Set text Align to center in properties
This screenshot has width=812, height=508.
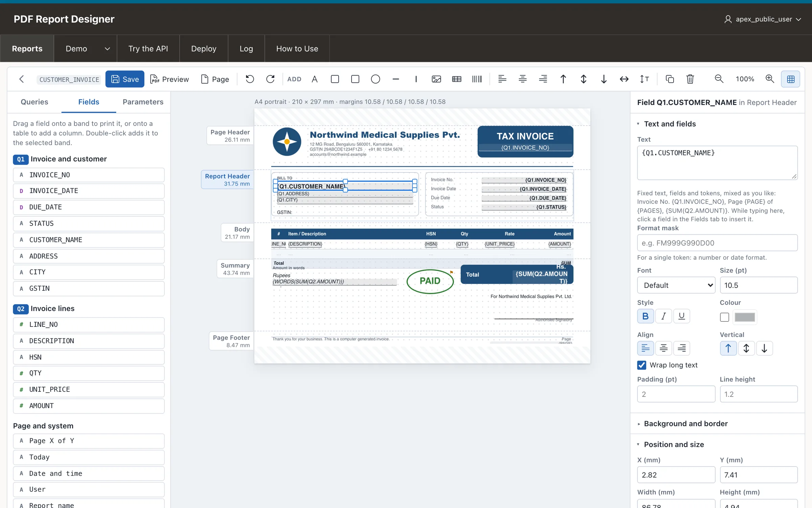point(663,348)
